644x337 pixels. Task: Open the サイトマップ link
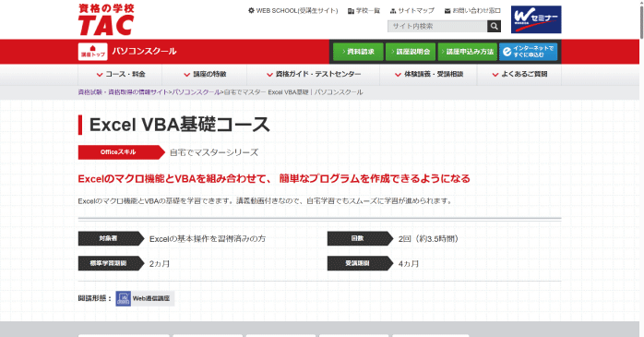(x=416, y=11)
